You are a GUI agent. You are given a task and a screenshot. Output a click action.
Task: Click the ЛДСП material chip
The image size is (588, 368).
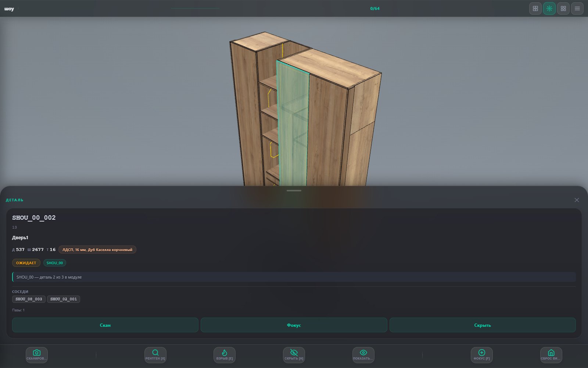point(97,250)
